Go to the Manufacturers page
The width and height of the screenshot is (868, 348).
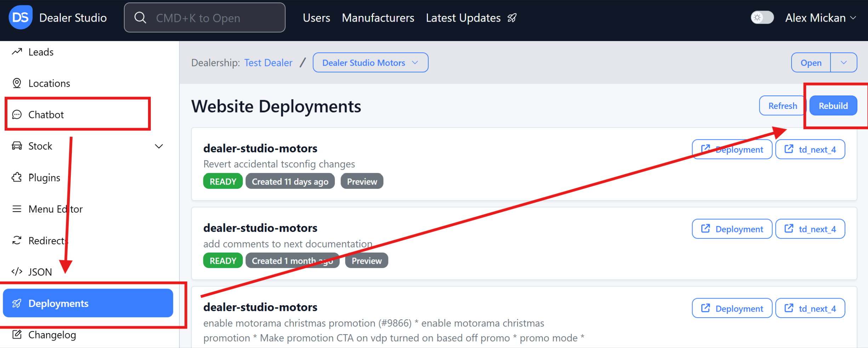[x=378, y=18]
